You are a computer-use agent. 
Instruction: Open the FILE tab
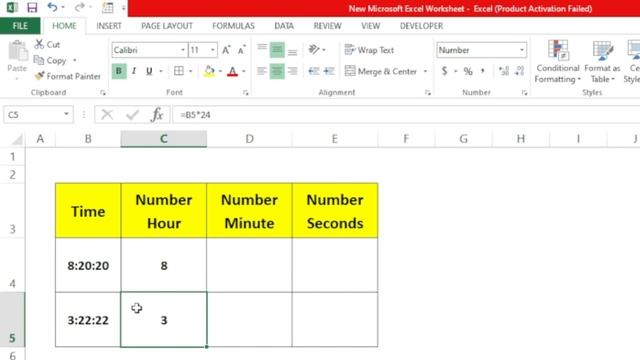tap(20, 26)
